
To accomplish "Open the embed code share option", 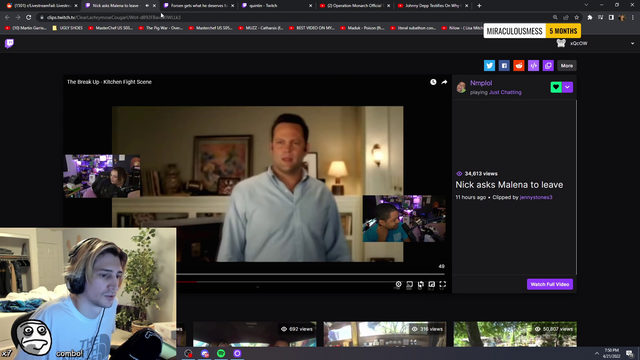I will click(x=533, y=65).
